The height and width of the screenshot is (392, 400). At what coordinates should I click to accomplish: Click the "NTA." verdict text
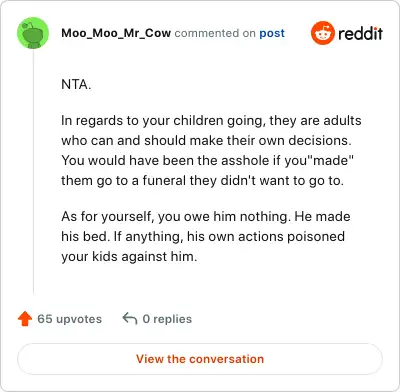click(76, 84)
